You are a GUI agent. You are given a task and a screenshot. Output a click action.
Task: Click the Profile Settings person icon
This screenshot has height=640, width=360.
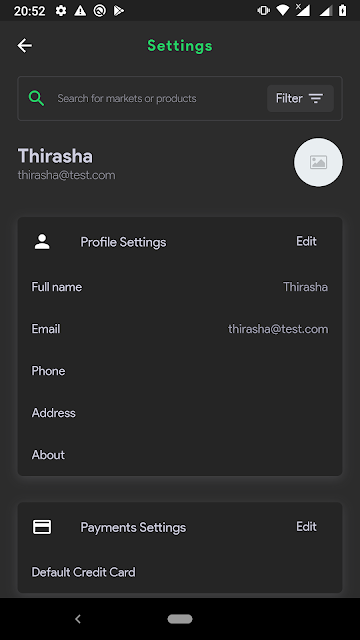click(x=42, y=242)
